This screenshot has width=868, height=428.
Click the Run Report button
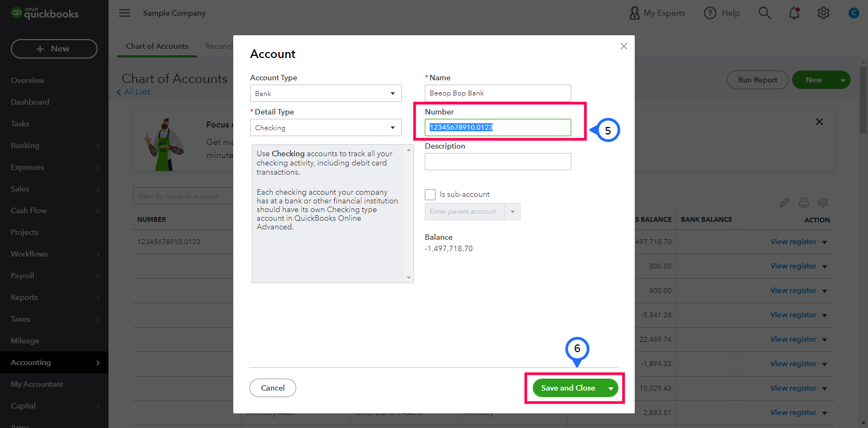pyautogui.click(x=758, y=80)
